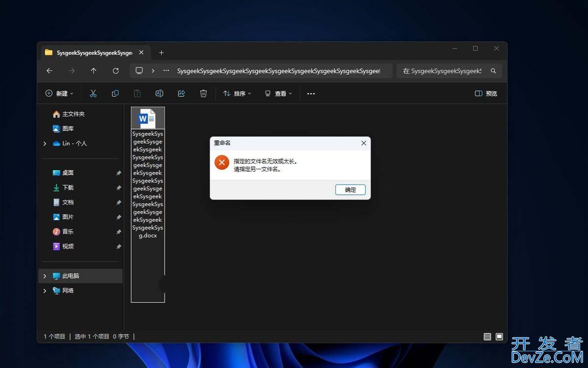Viewport: 588px width, 368px height.
Task: Close the Sysgeek folder tab
Action: point(141,53)
